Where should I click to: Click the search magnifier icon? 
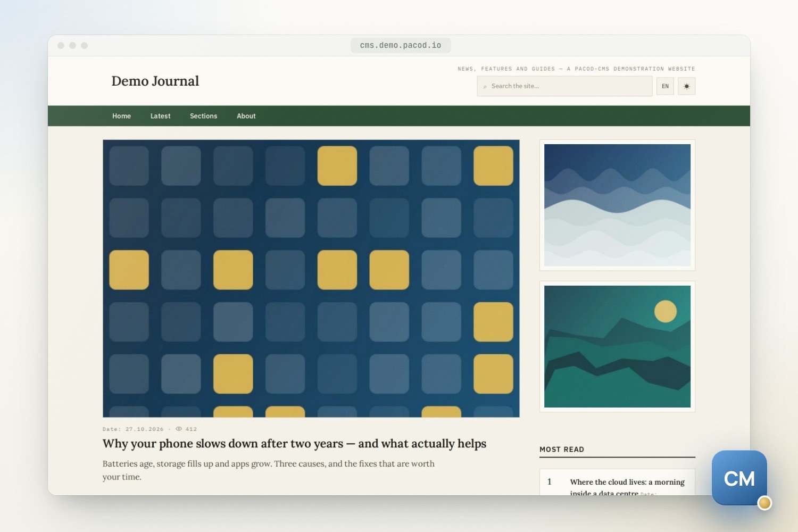point(485,86)
